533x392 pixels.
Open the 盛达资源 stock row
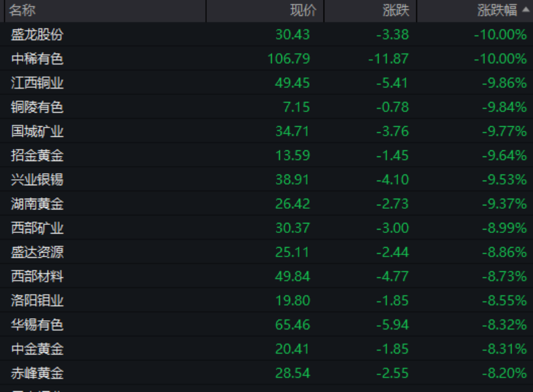click(x=266, y=252)
